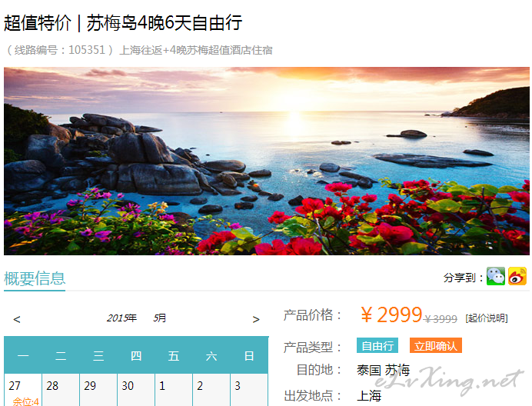Click the 起价说明 link

[487, 318]
